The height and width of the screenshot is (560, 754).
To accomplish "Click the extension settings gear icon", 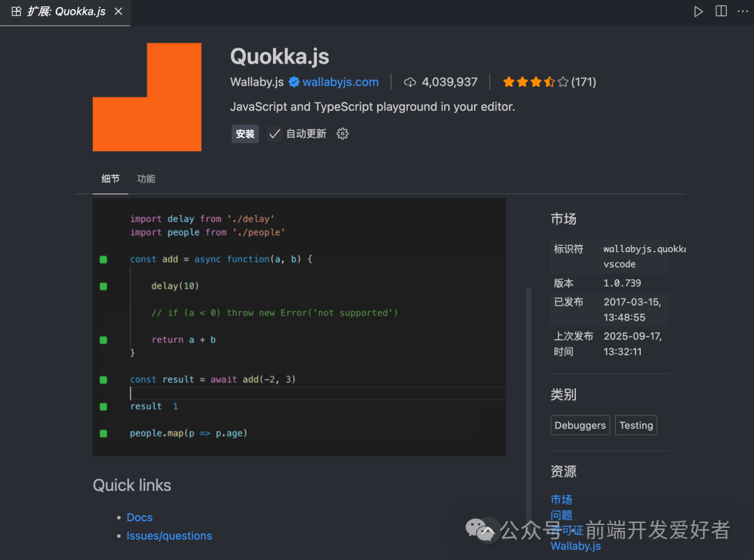I will tap(342, 133).
